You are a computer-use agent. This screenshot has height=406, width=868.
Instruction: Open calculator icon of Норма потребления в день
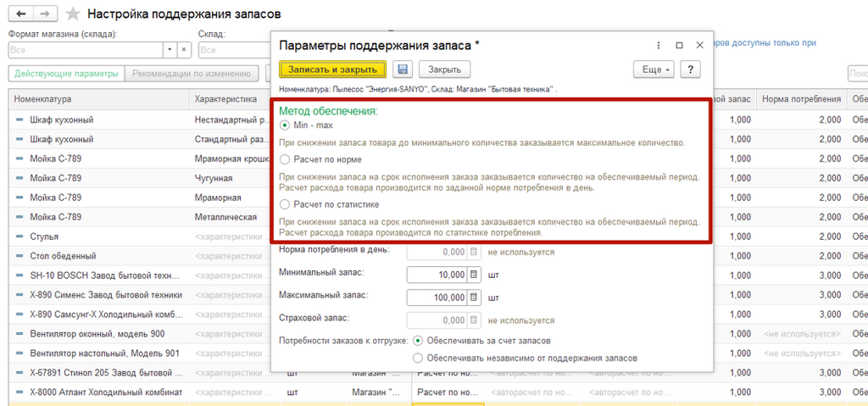click(473, 252)
